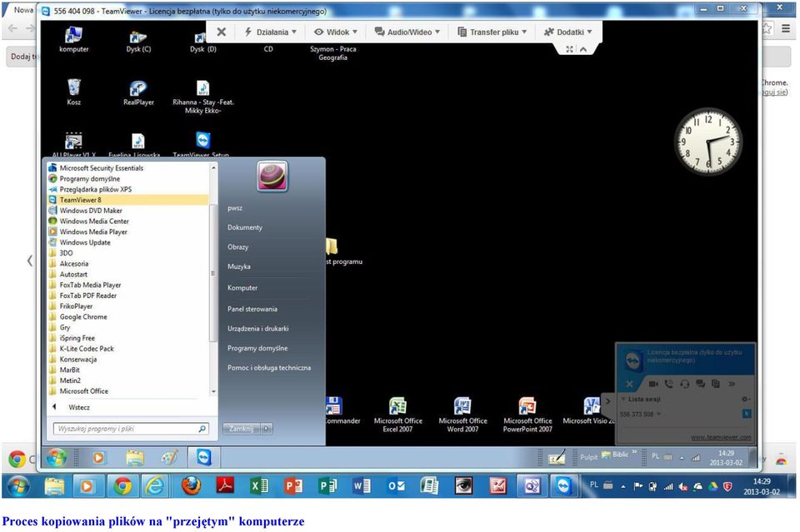
Task: Click the Wyszukaj programy i pliki search field
Action: pos(131,429)
